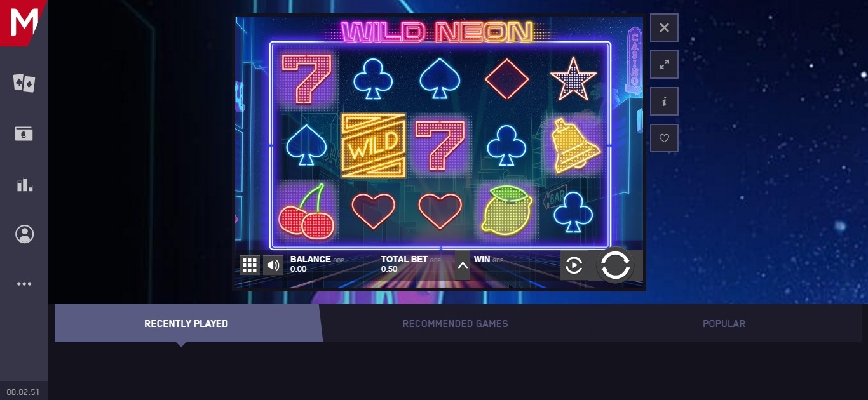Open the casino cards games icon in sidebar
This screenshot has width=868, height=400.
pyautogui.click(x=24, y=83)
